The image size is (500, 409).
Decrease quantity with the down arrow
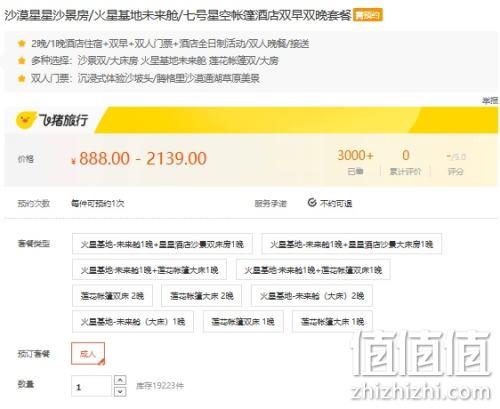pyautogui.click(x=120, y=392)
